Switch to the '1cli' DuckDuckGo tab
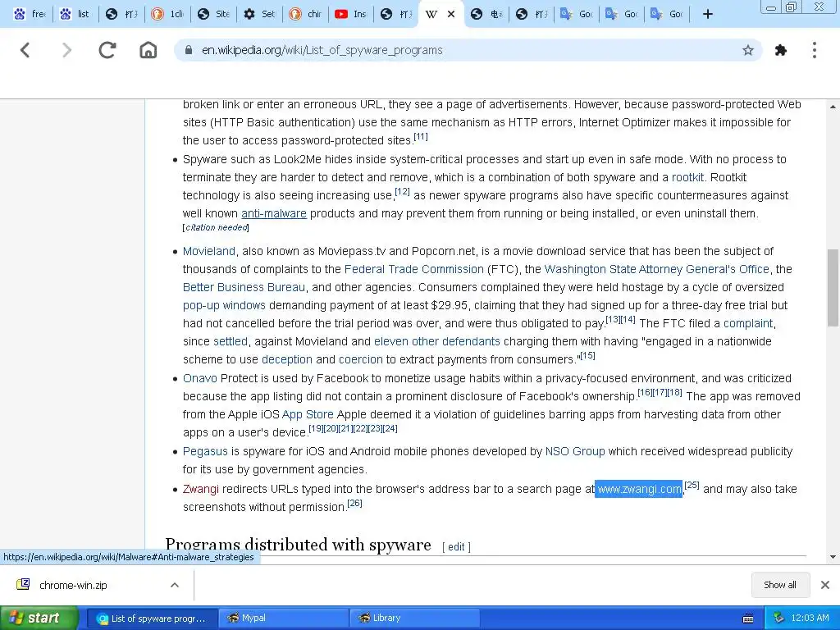 click(x=168, y=14)
